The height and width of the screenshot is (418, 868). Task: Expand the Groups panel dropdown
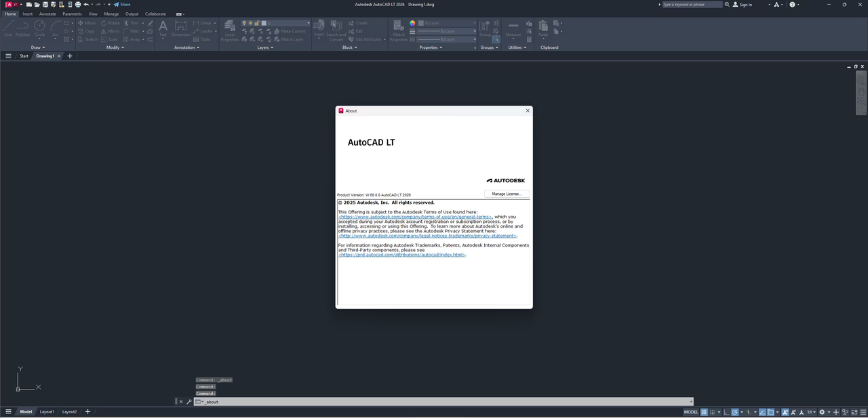click(x=489, y=47)
